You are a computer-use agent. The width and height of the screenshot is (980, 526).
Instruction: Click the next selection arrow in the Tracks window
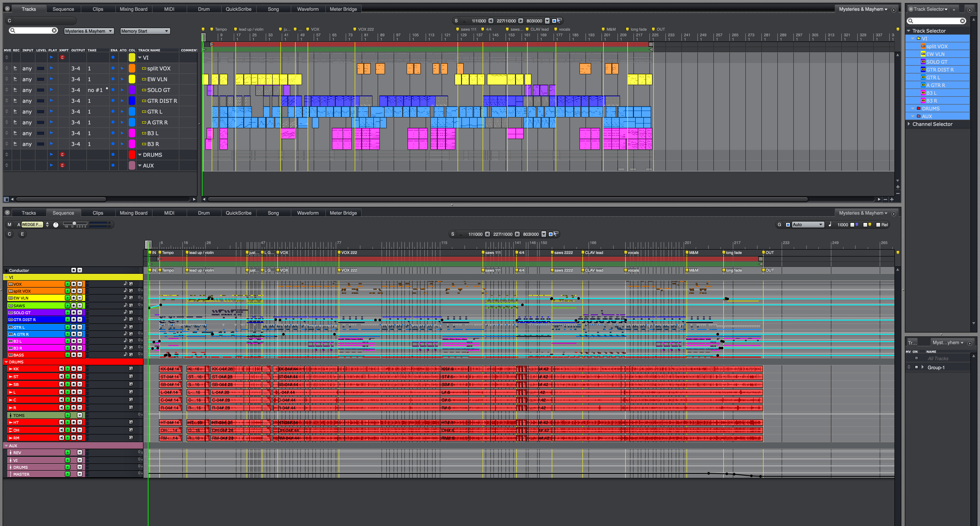(520, 21)
